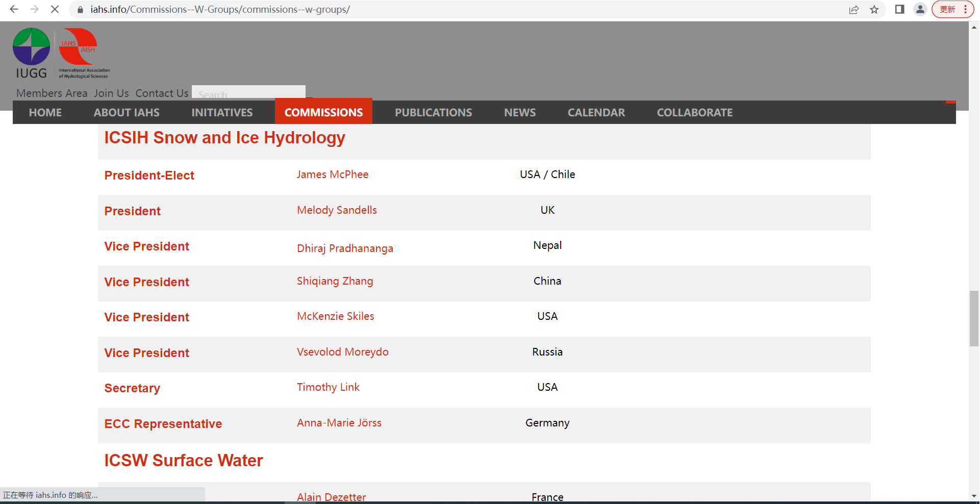
Task: Click the browser back arrow
Action: click(x=14, y=9)
